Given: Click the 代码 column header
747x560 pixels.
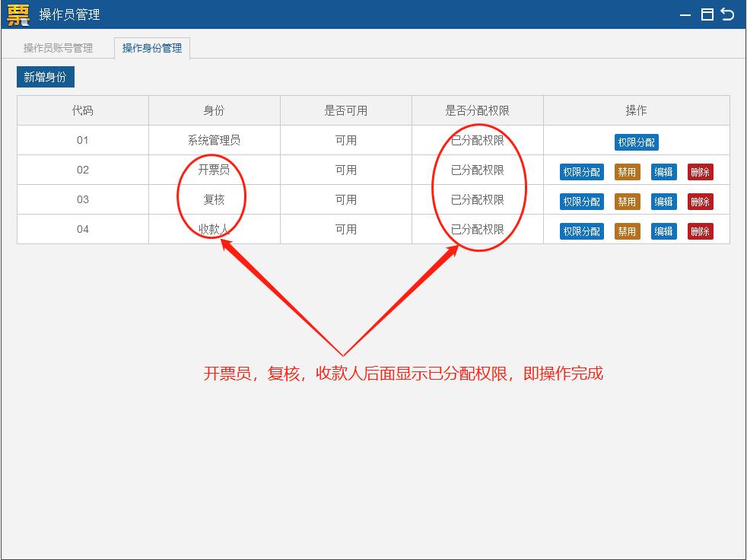Looking at the screenshot, I should tap(82, 110).
